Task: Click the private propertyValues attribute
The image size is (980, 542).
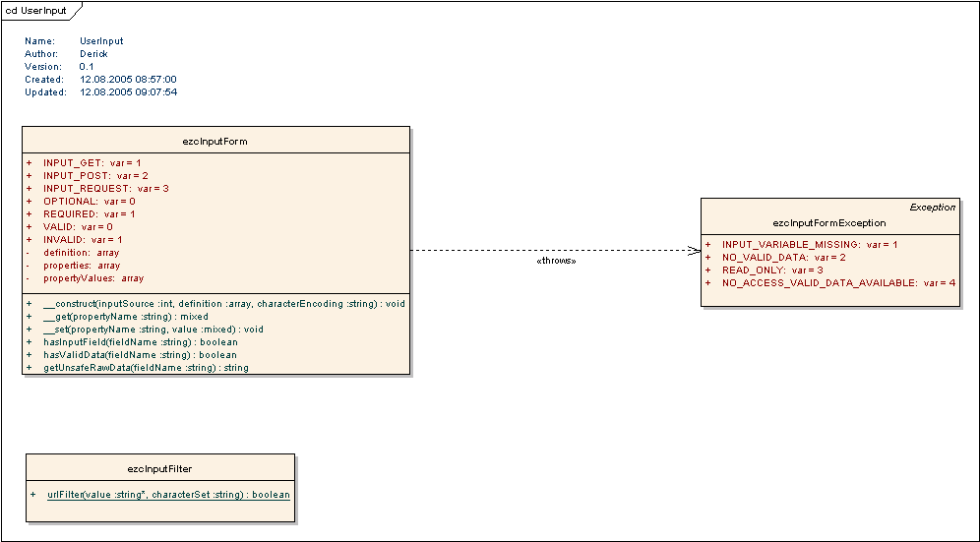Action: 92,278
